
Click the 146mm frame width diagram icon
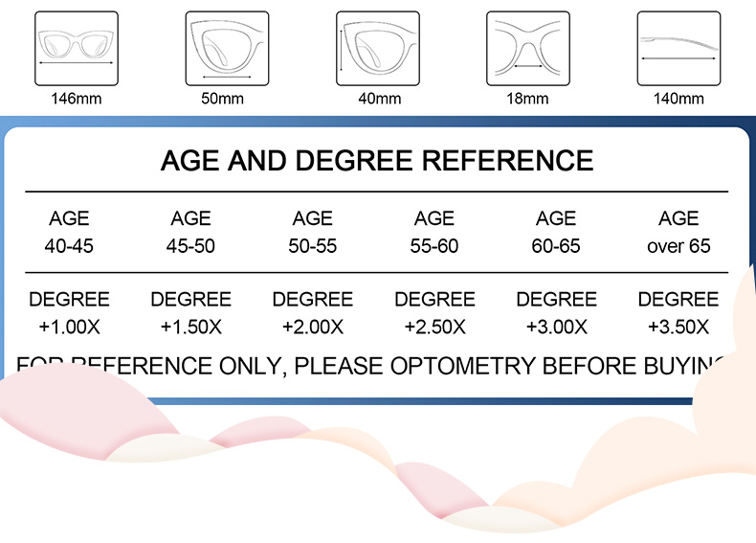[77, 48]
